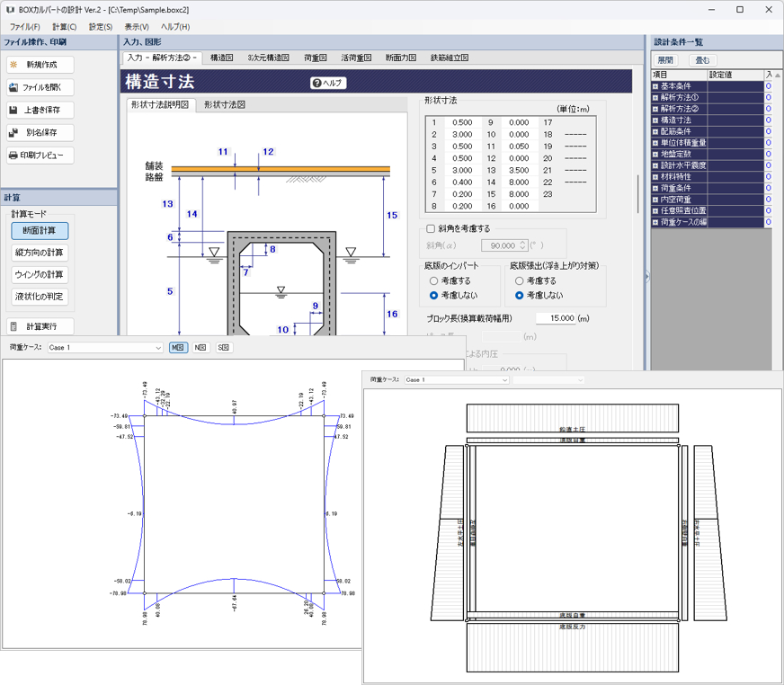Screen dimensions: 784x685
Task: Toggle the N図 axial force diagram button
Action: pos(201,348)
